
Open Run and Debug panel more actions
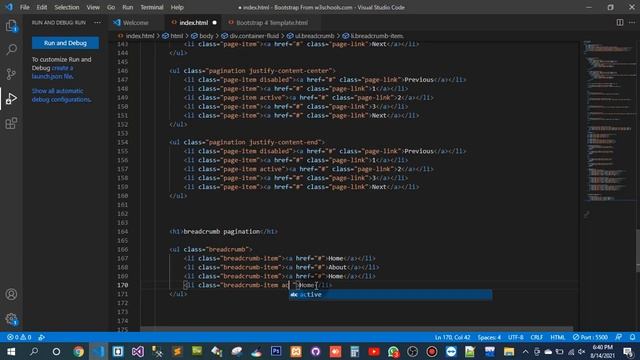tap(97, 22)
